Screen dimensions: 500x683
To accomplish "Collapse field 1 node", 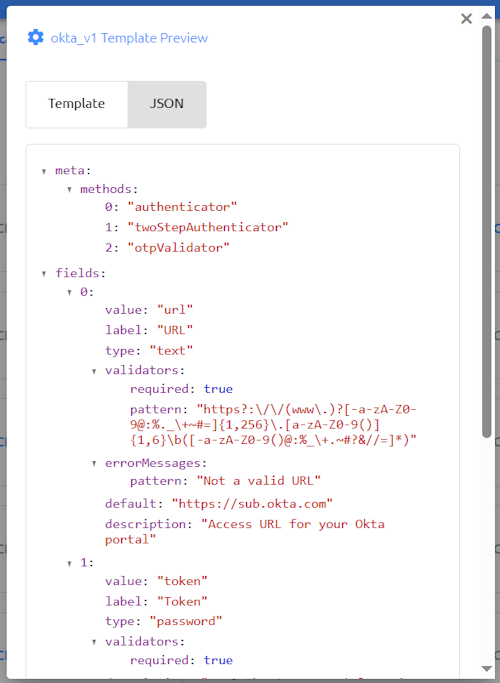I will tap(69, 564).
